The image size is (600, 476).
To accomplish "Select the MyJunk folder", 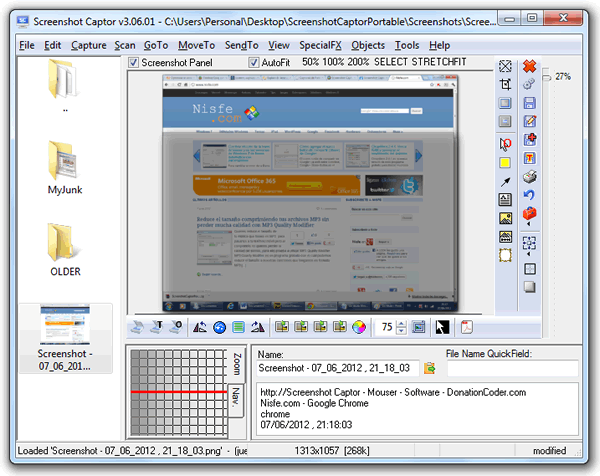I will click(65, 168).
